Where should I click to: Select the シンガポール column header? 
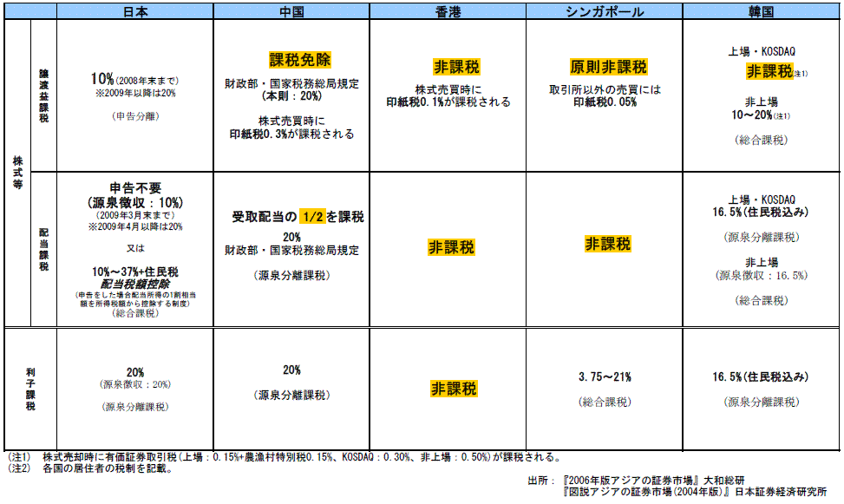pyautogui.click(x=604, y=12)
